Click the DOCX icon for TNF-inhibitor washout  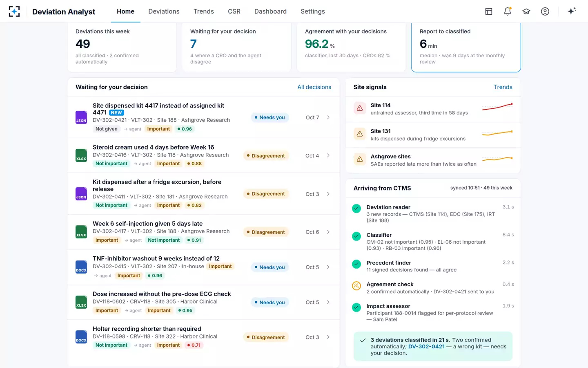point(81,267)
